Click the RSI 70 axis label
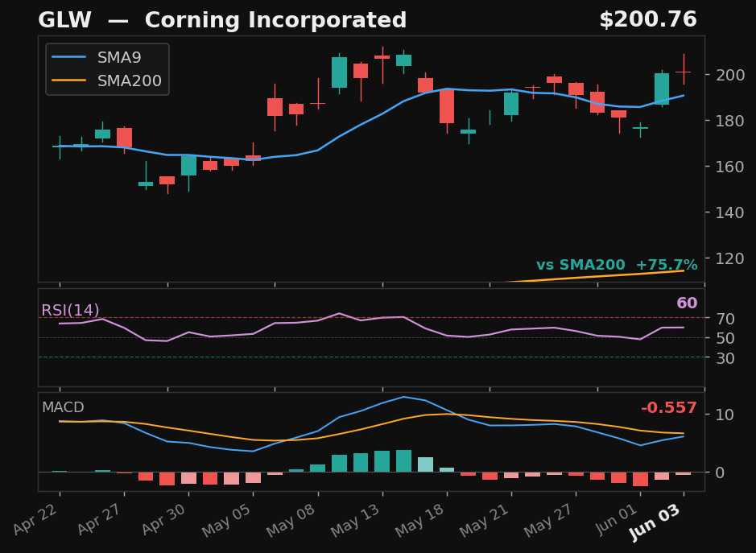 pos(725,318)
